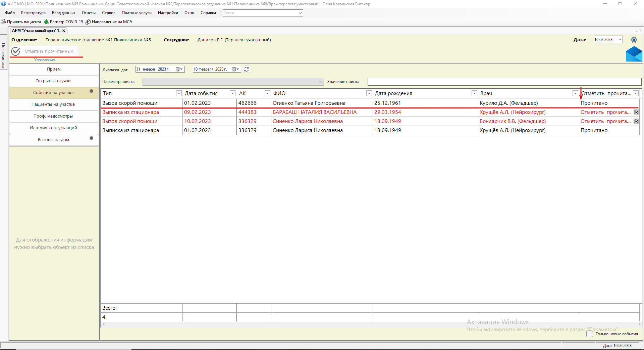Open the Дата события column filter
The height and width of the screenshot is (350, 644).
click(x=232, y=93)
